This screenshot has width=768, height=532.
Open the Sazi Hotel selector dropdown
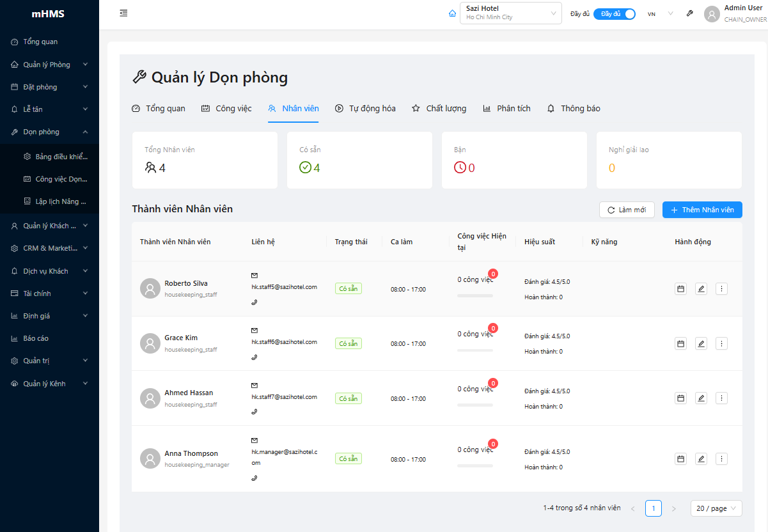[510, 13]
